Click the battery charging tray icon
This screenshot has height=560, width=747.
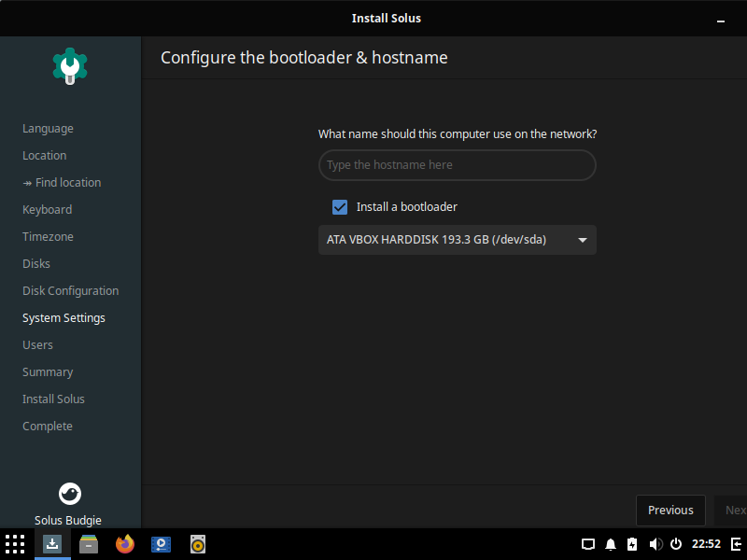pyautogui.click(x=632, y=544)
